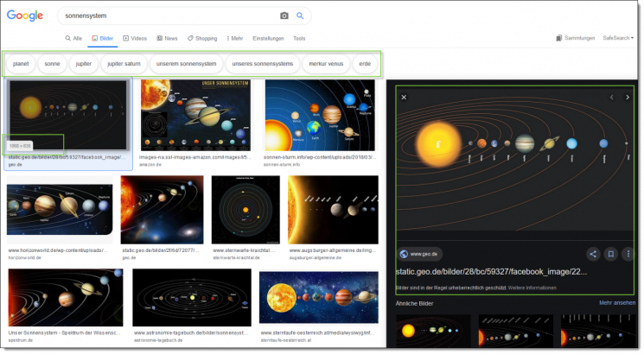Screen dimensions: 644x354
Task: Click the sonnen-sturm.info source text
Action: pos(282,165)
